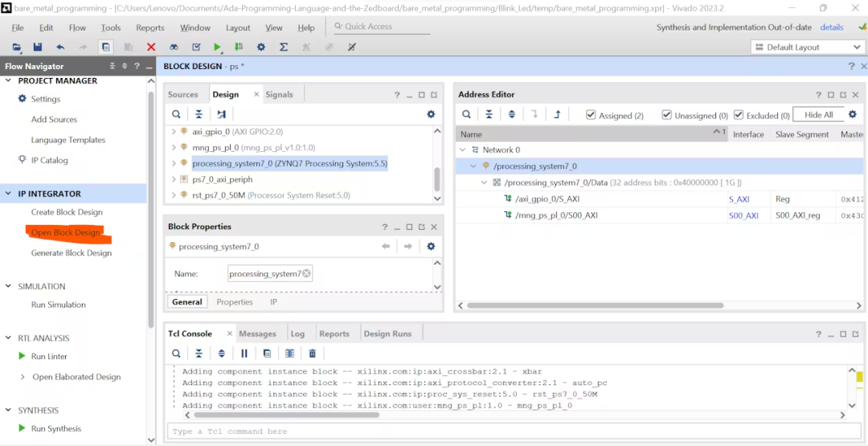This screenshot has width=868, height=446.
Task: Search in the Design hierarchy panel
Action: (x=176, y=114)
